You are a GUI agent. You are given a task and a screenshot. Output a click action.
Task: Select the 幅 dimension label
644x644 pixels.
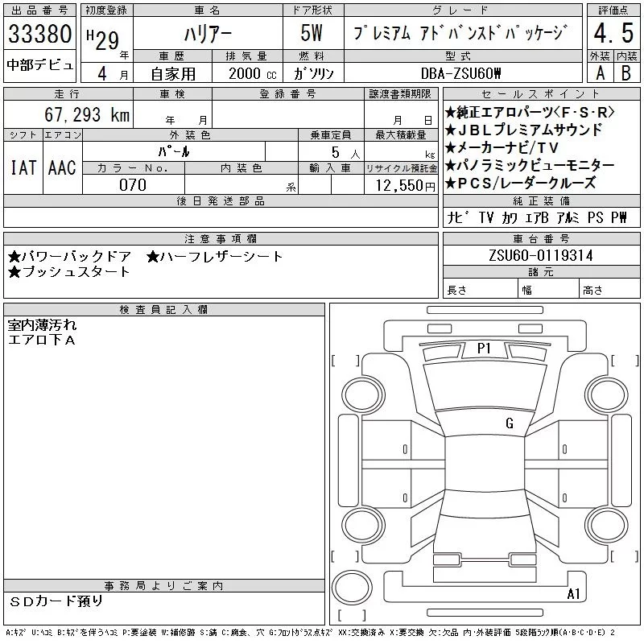click(x=527, y=291)
